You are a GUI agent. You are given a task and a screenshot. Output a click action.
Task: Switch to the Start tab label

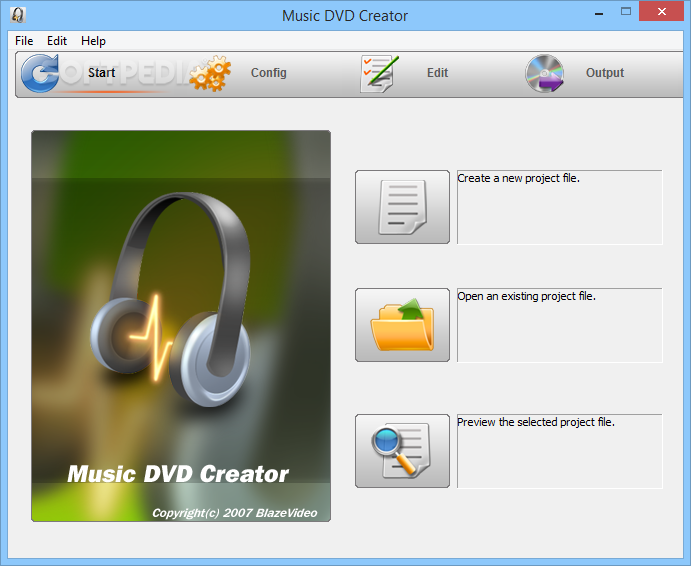101,72
